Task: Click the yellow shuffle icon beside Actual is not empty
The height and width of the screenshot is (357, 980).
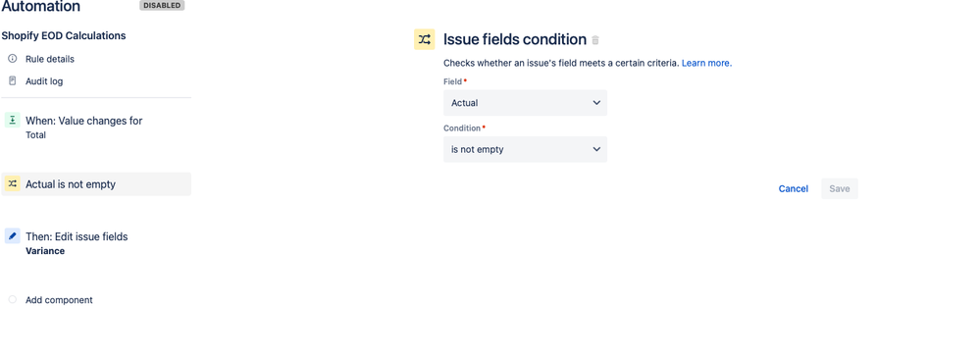Action: (13, 183)
